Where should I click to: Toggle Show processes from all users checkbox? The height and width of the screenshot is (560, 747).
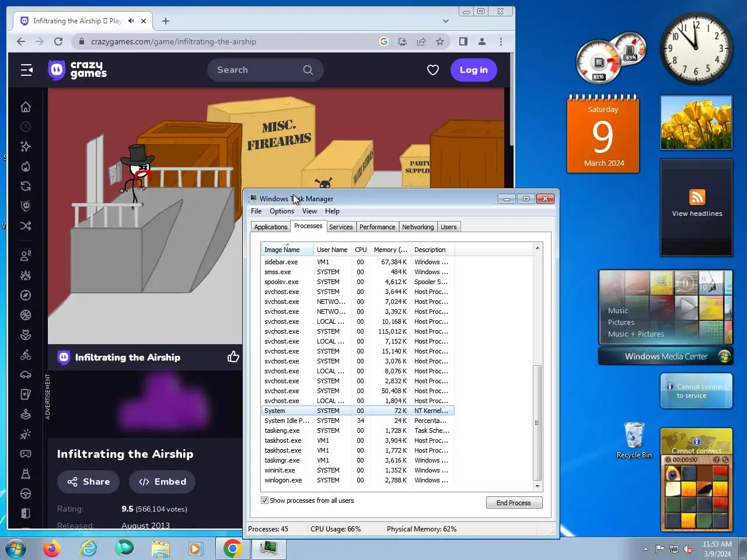coord(264,501)
